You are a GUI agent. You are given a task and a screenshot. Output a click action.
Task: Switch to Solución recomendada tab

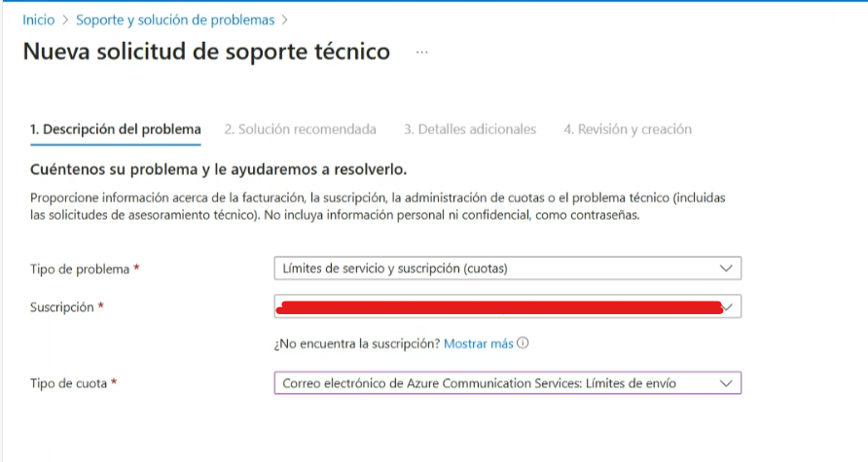300,129
